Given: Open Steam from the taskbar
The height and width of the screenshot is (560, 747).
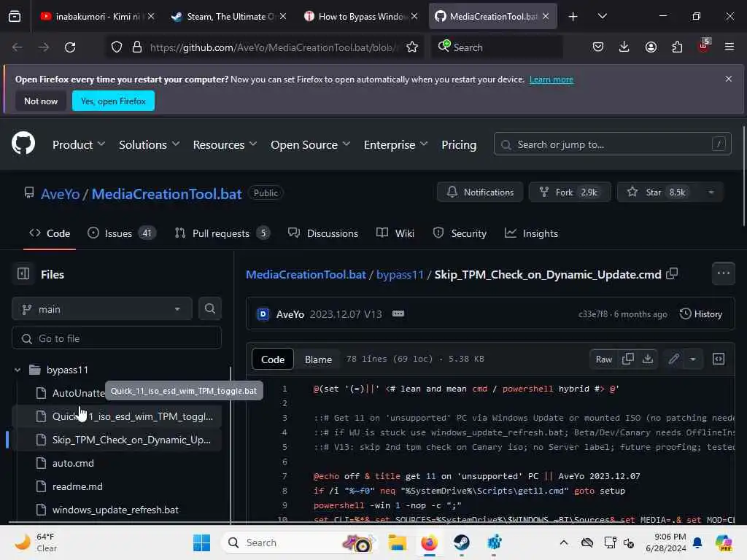Looking at the screenshot, I should [461, 542].
